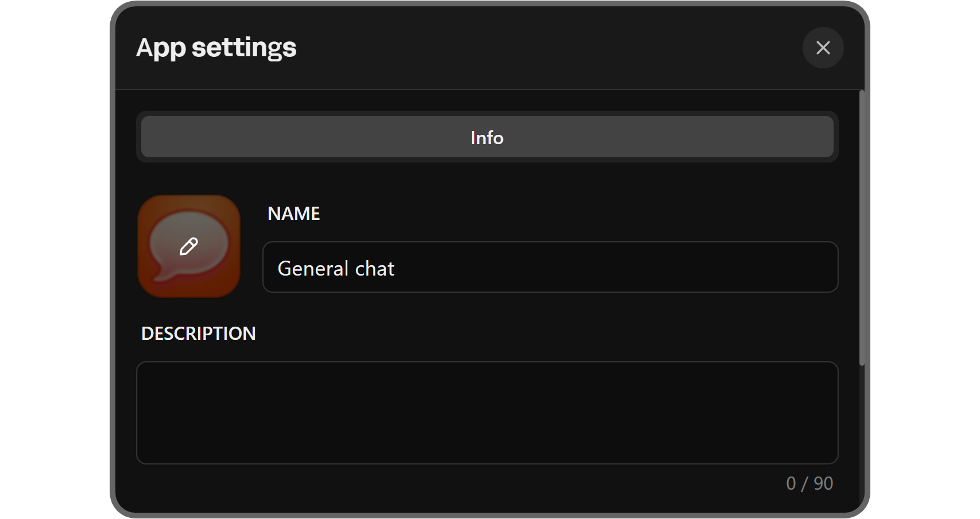The image size is (980, 519).
Task: Click inside the Description text box
Action: coord(487,412)
